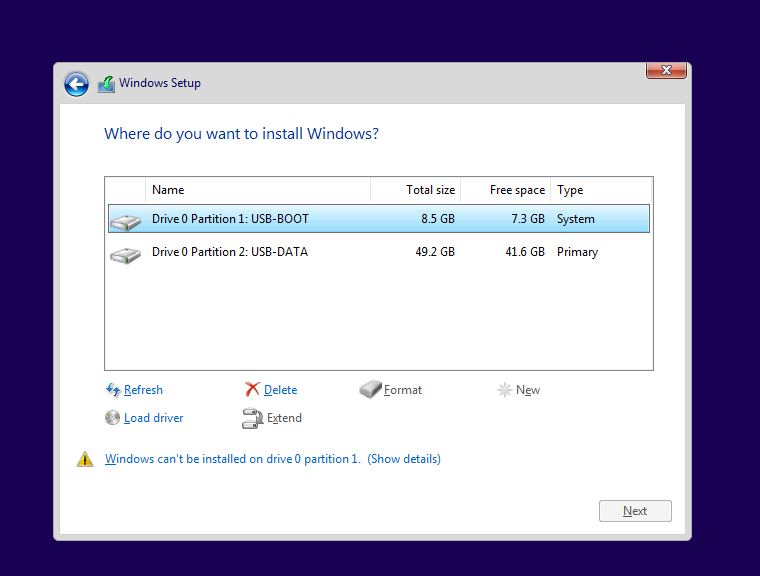The width and height of the screenshot is (760, 576).
Task: Sort by the Name column header
Action: (258, 190)
